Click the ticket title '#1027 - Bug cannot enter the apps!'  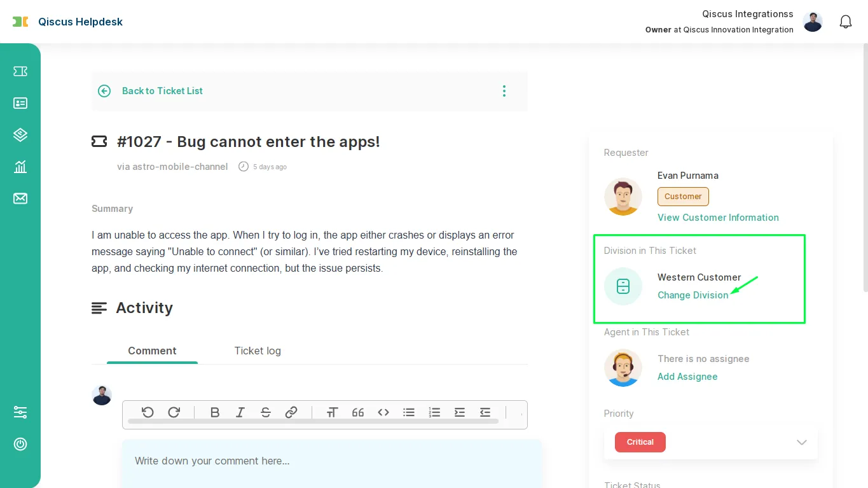249,141
